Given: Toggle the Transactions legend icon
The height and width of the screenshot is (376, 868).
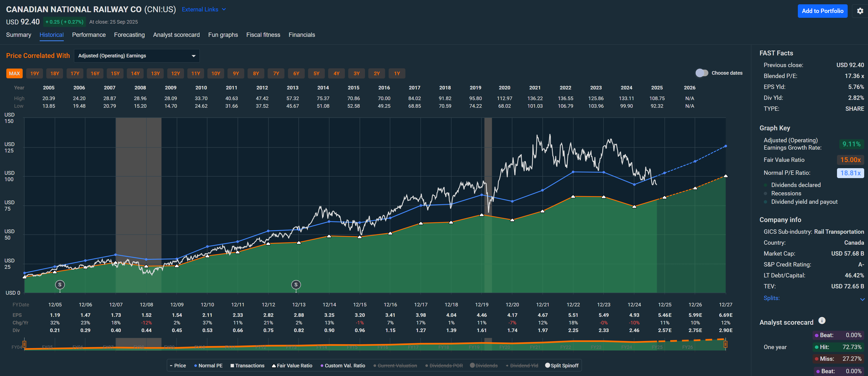Looking at the screenshot, I should point(232,365).
